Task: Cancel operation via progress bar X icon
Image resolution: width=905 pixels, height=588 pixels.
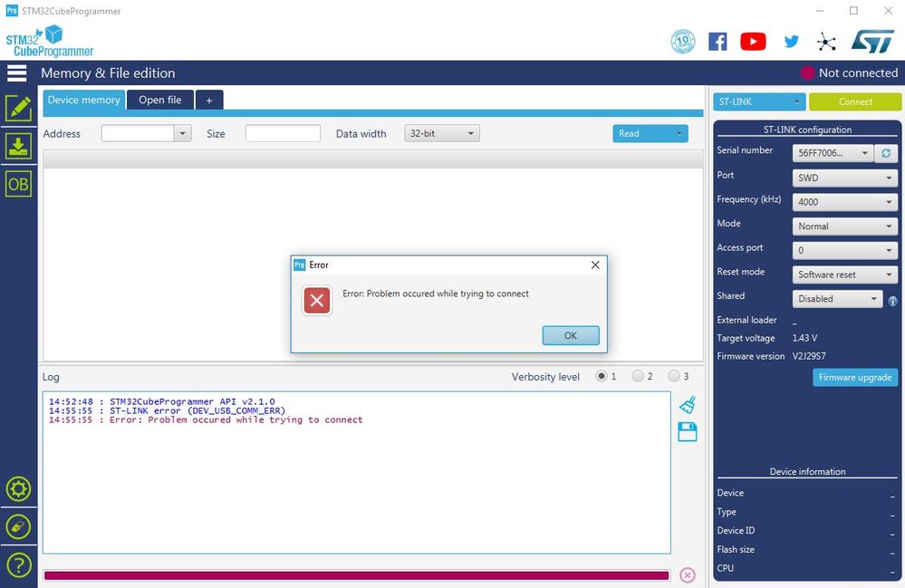Action: 688,574
